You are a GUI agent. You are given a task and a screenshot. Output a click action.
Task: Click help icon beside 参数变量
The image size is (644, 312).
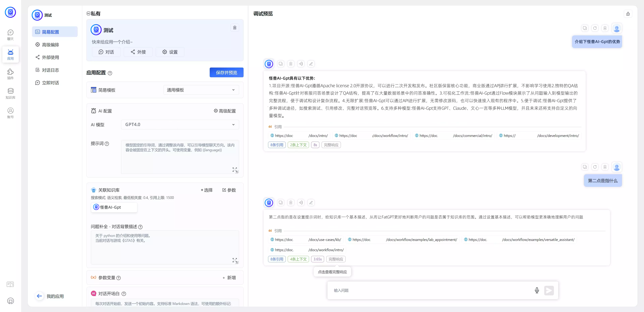118,278
